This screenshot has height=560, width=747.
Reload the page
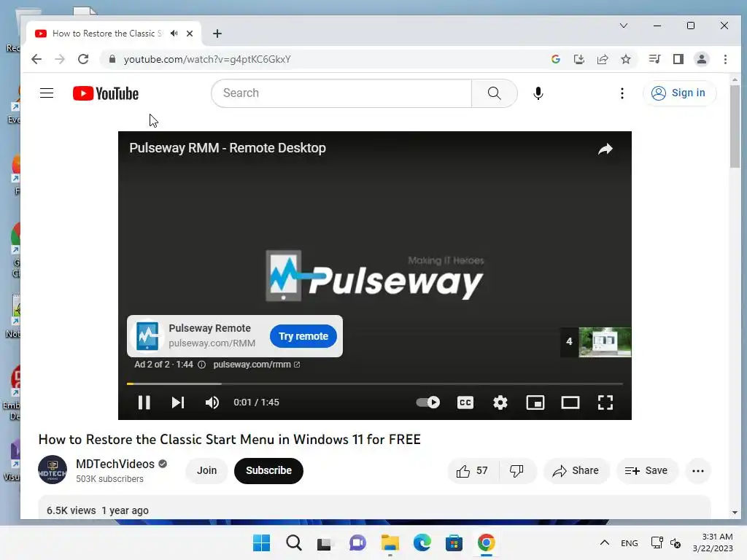point(83,59)
